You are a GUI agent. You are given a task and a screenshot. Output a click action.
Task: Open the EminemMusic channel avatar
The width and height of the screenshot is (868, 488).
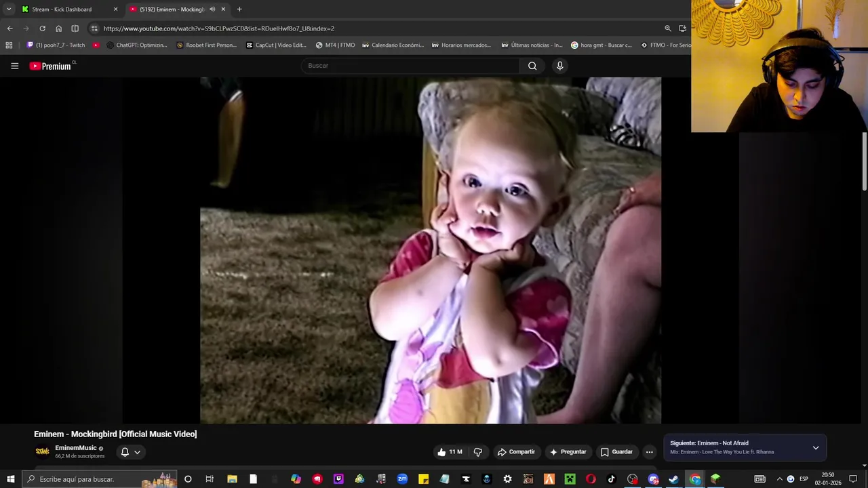click(x=42, y=451)
